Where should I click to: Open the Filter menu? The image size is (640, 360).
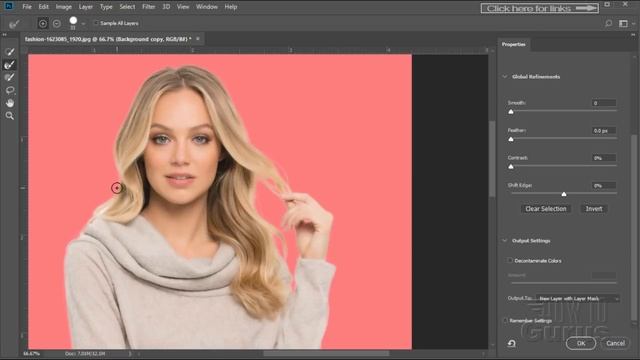coord(149,7)
